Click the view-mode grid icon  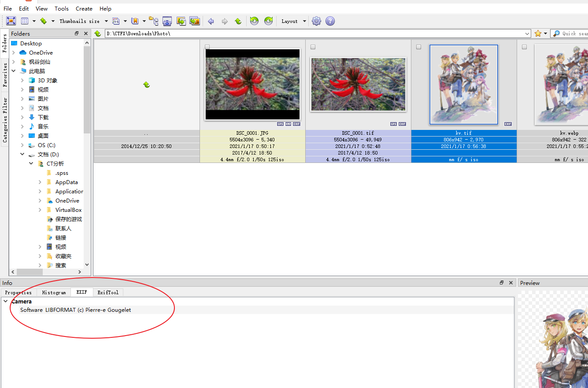(25, 21)
